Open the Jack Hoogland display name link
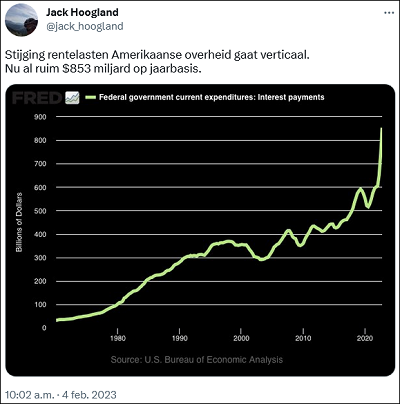400x404 pixels. (82, 12)
